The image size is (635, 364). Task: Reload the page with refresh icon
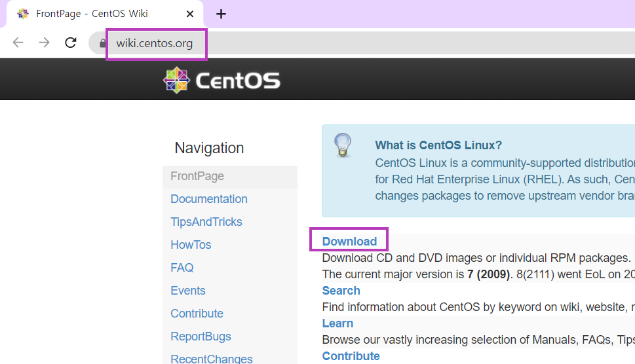pyautogui.click(x=71, y=43)
